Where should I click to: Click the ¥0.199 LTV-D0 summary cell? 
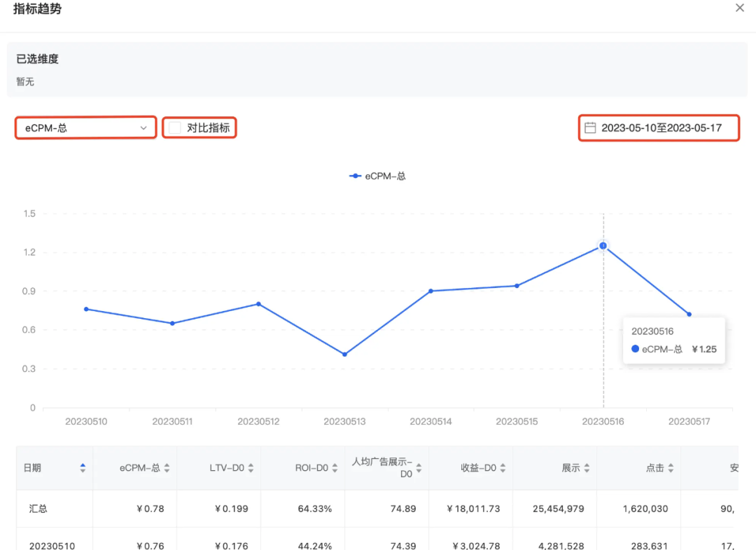click(232, 509)
